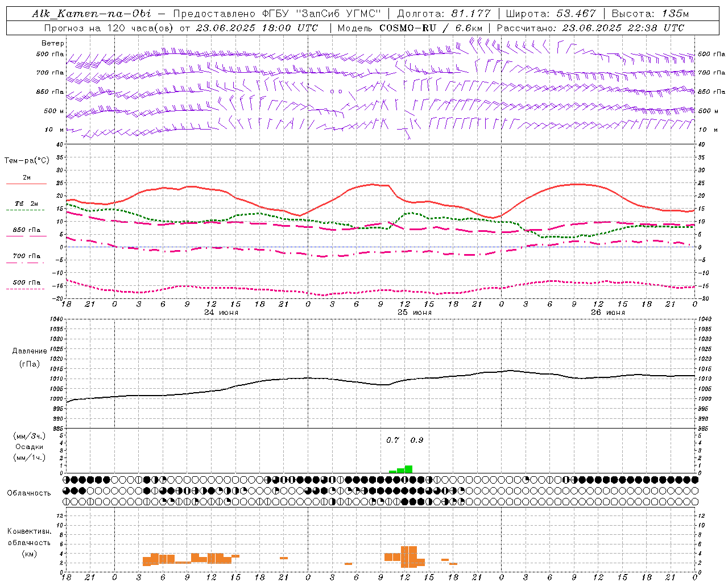Click the Высота: 135м value
The image size is (728, 582).
pos(650,14)
